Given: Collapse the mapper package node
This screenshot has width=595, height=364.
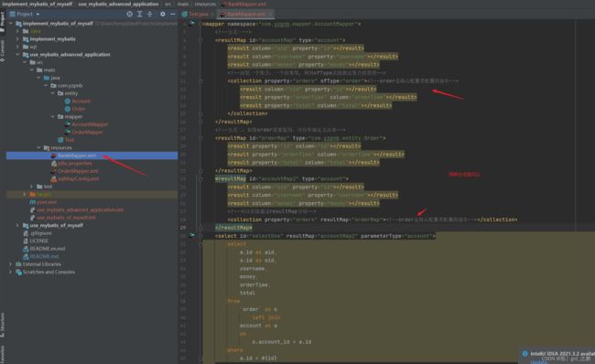Looking at the screenshot, I should point(53,117).
